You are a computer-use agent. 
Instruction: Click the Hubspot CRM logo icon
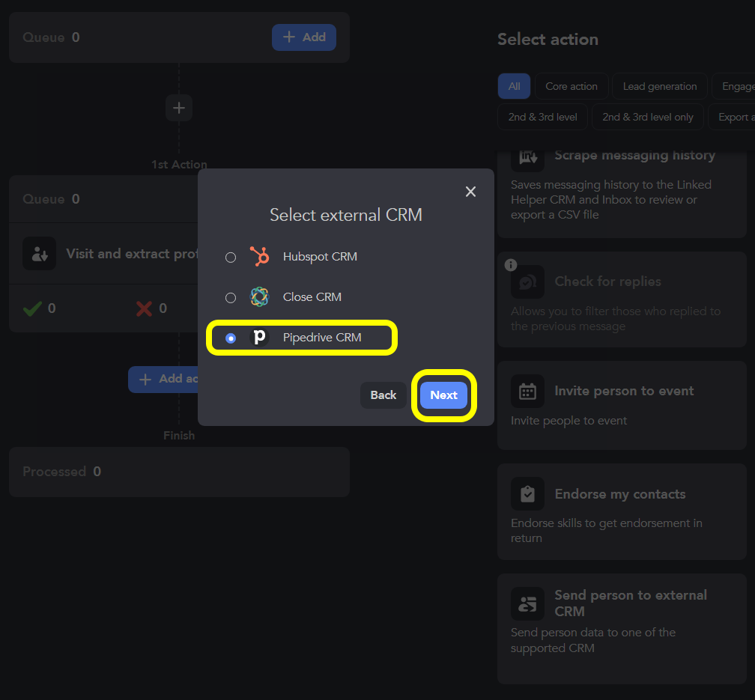coord(259,256)
